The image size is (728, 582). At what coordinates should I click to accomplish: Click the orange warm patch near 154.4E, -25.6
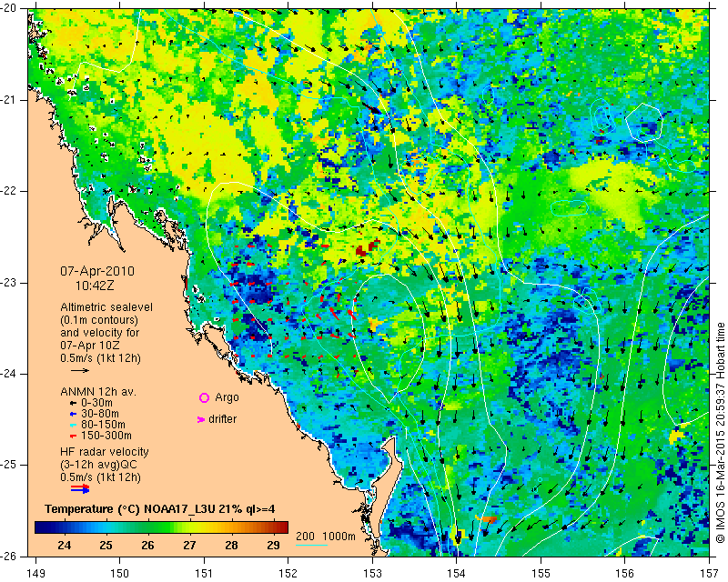point(489,519)
